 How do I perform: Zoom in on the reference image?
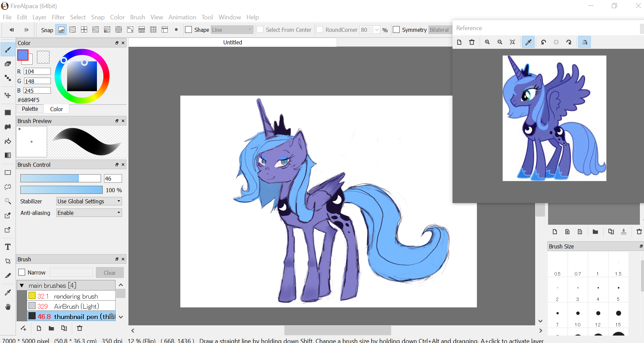487,42
